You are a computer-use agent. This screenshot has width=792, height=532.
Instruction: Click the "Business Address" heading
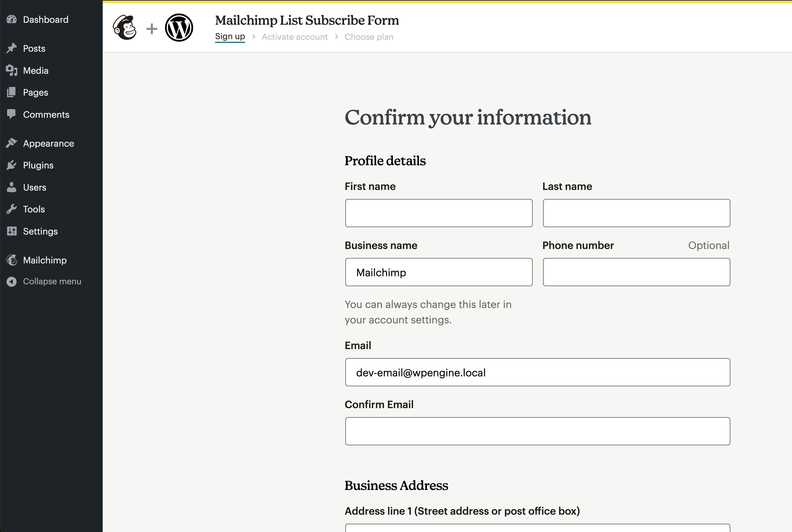[x=396, y=485]
